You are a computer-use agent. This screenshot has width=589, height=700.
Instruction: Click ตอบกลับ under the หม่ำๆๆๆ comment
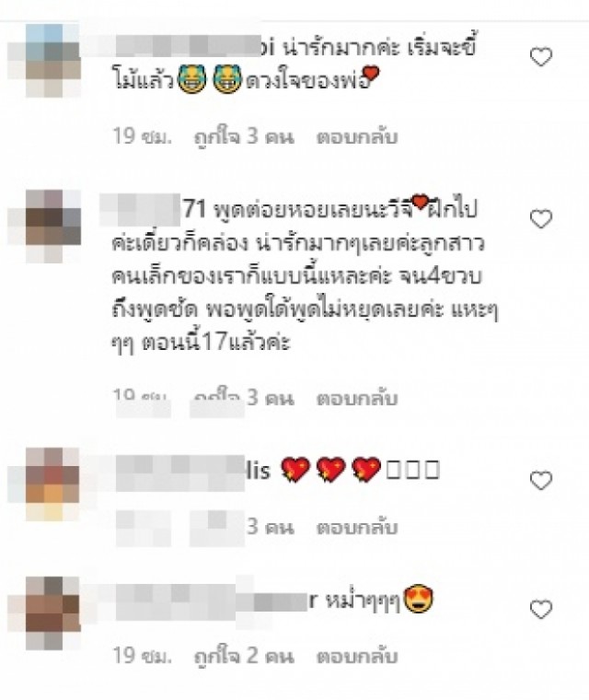357,656
